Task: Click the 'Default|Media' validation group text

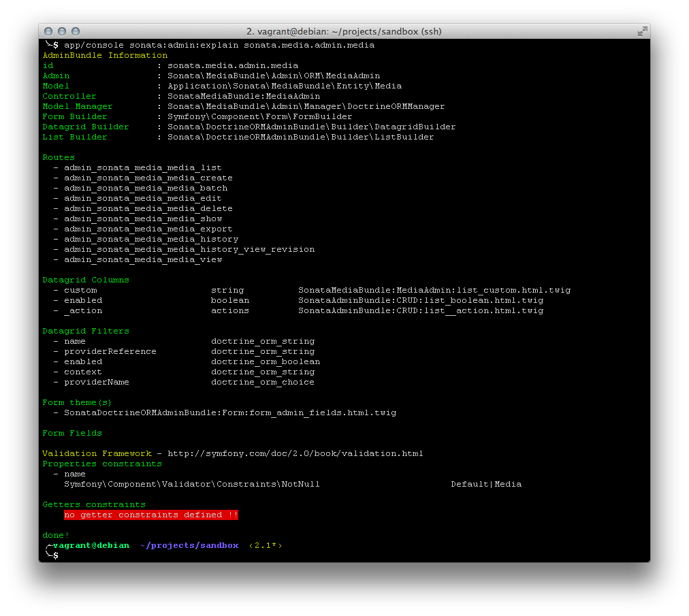Action: point(485,484)
